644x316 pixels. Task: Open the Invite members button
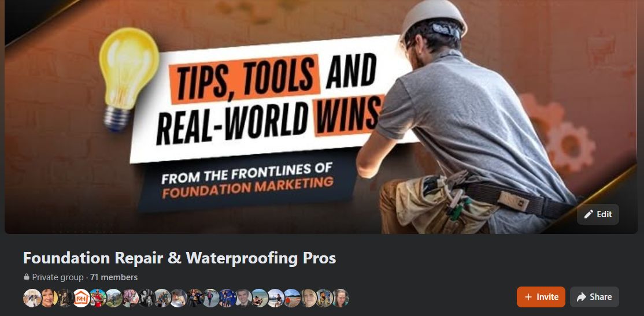coord(541,297)
